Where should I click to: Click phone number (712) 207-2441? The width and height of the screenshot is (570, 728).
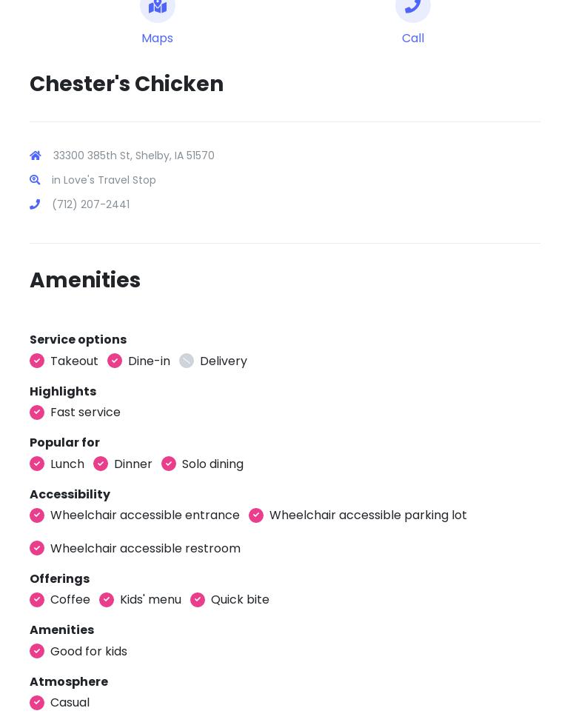coord(91,204)
